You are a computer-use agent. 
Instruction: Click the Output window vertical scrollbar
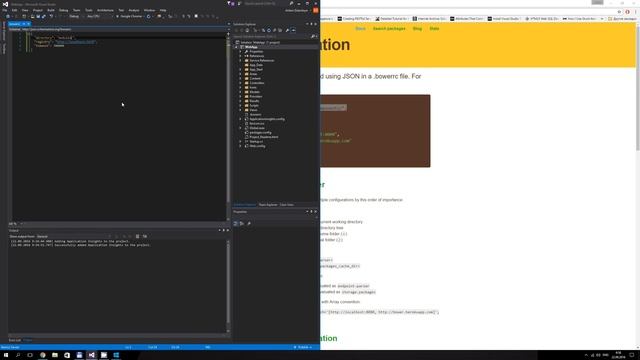(228, 286)
